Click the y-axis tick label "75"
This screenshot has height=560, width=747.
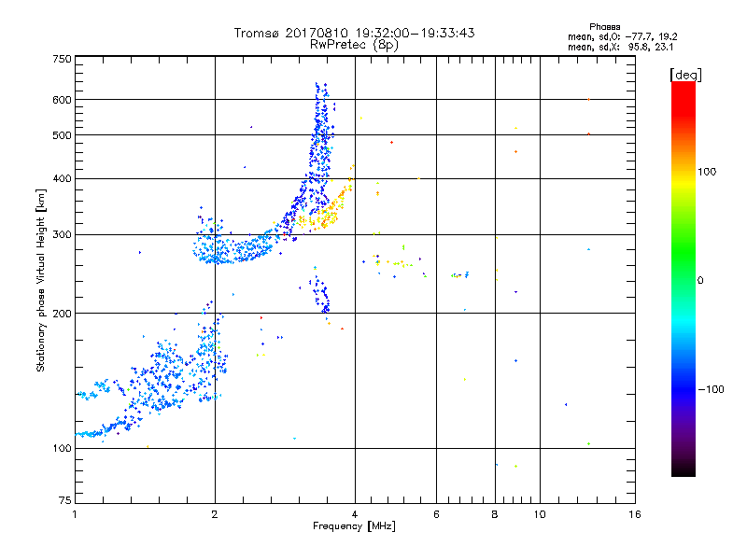(65, 500)
